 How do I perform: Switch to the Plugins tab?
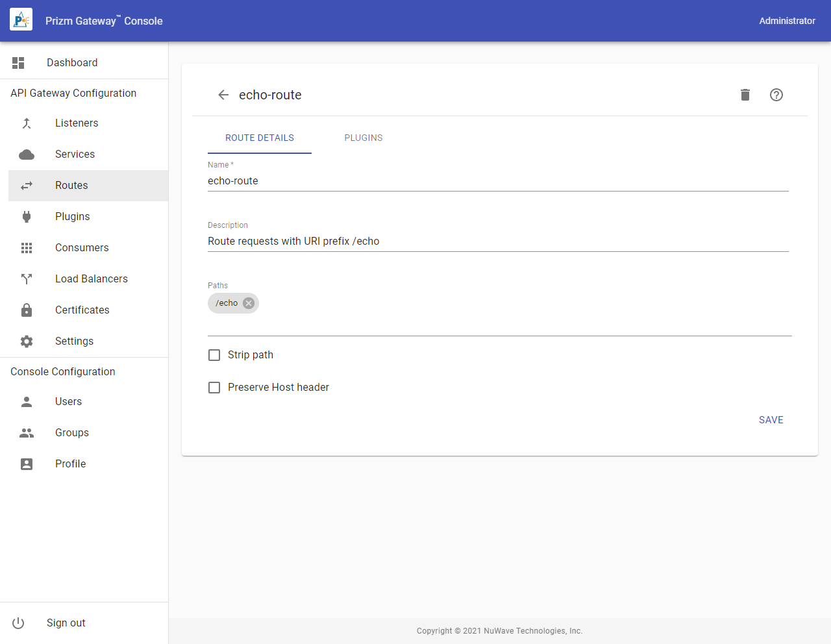point(364,138)
